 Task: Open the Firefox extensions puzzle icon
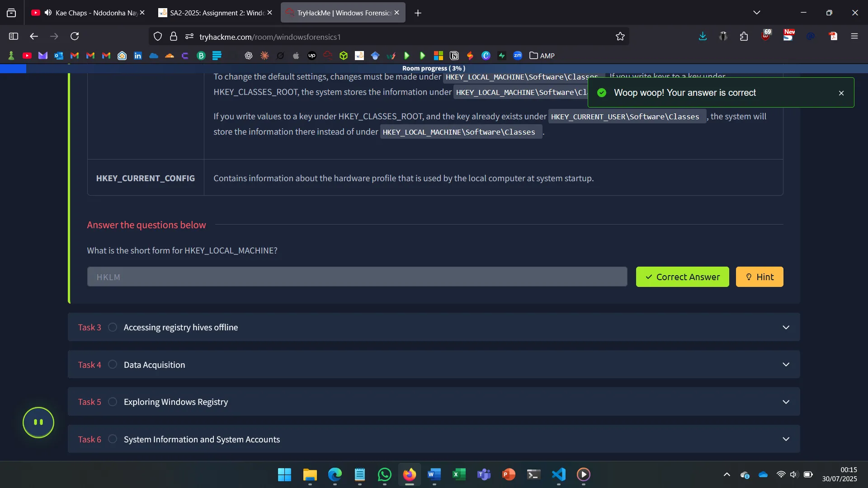pos(744,36)
